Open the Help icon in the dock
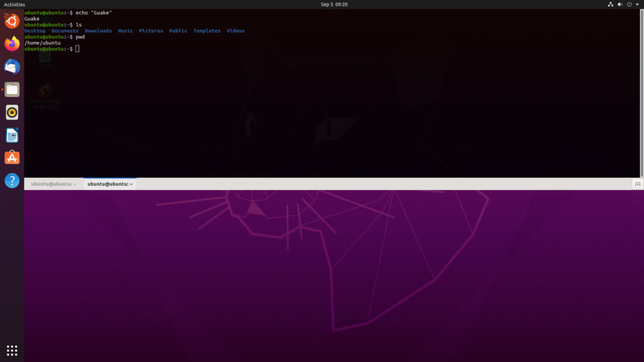Viewport: 644px width, 362px height. 12,181
